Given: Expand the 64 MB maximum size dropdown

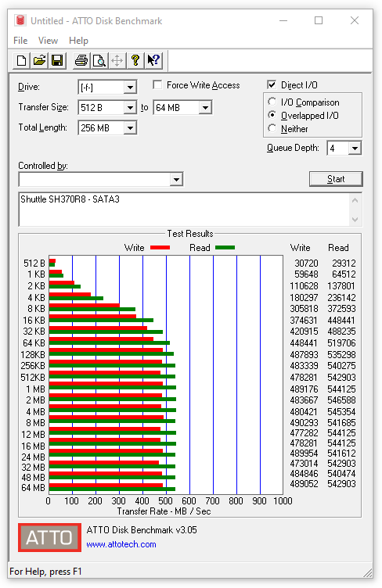Looking at the screenshot, I should pyautogui.click(x=205, y=108).
